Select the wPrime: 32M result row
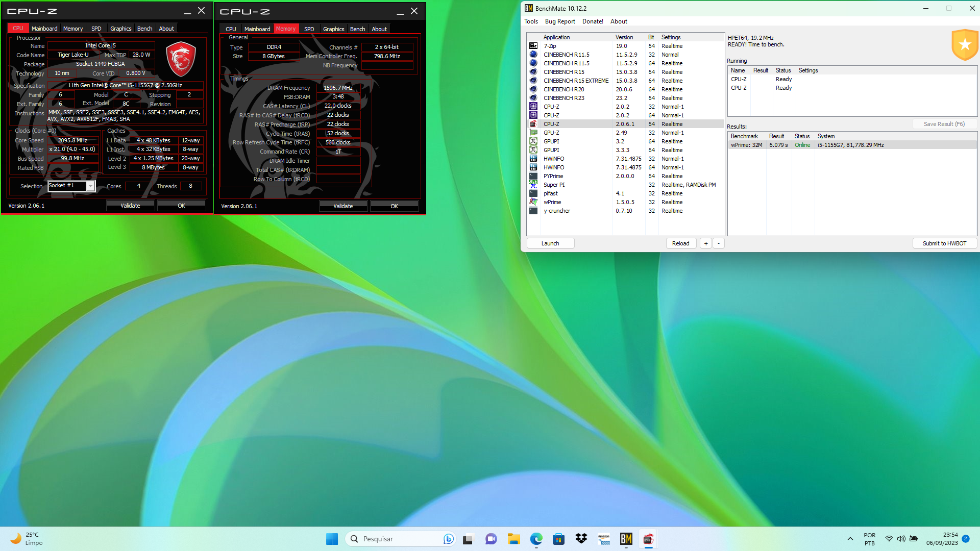The image size is (980, 551). click(x=851, y=145)
